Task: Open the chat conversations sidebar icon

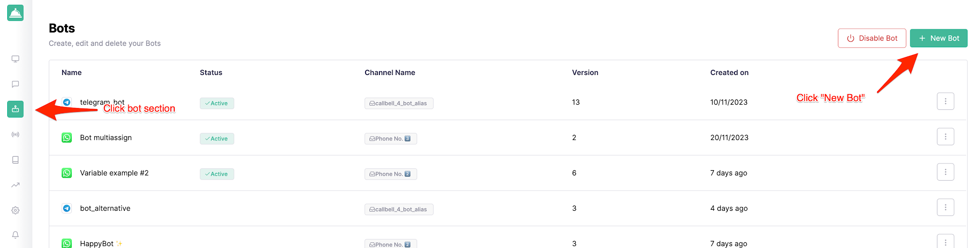Action: tap(15, 84)
